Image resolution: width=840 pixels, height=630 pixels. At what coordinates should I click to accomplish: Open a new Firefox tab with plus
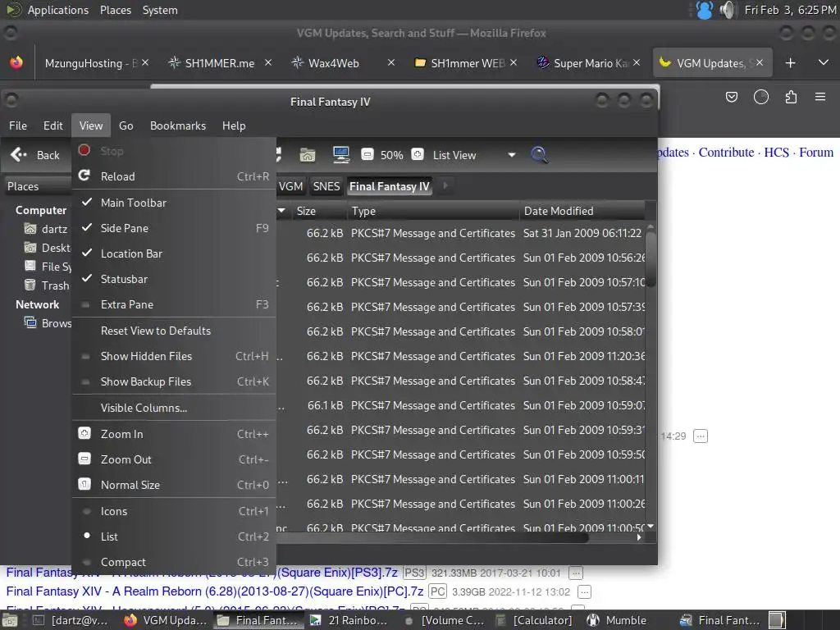tap(790, 62)
